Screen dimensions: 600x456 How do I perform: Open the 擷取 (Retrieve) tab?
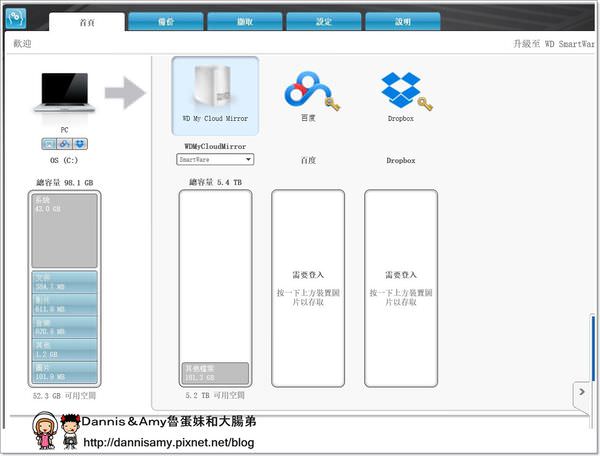(x=245, y=22)
